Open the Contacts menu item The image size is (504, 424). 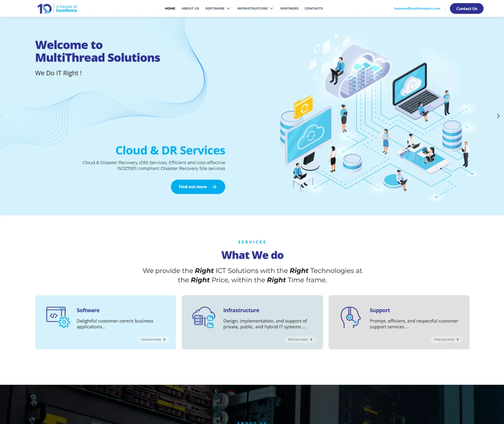[314, 8]
